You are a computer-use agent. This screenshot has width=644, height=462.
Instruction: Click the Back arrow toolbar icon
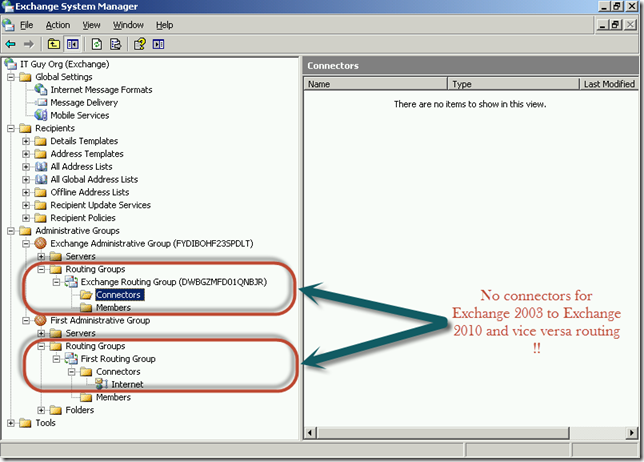coord(11,44)
